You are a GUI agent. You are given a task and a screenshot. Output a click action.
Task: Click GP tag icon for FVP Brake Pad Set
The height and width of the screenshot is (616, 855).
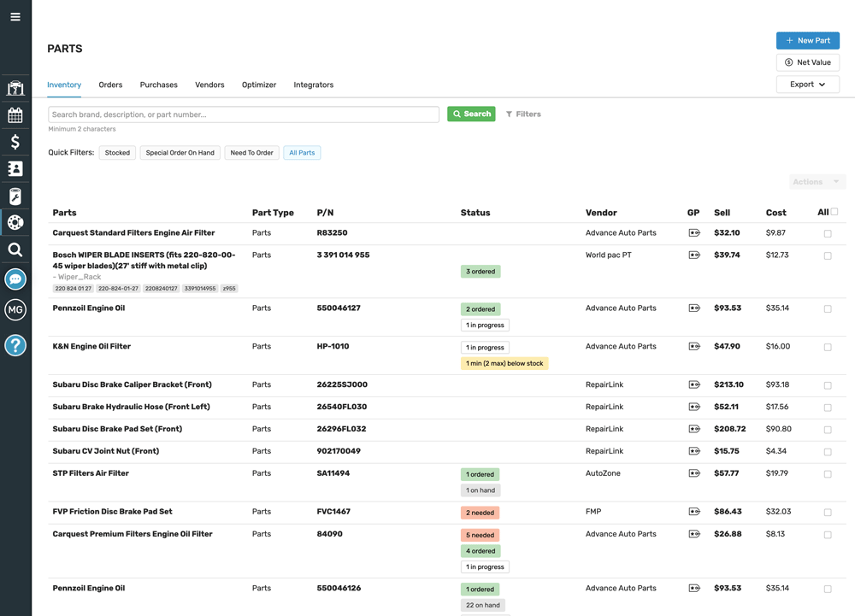point(694,512)
